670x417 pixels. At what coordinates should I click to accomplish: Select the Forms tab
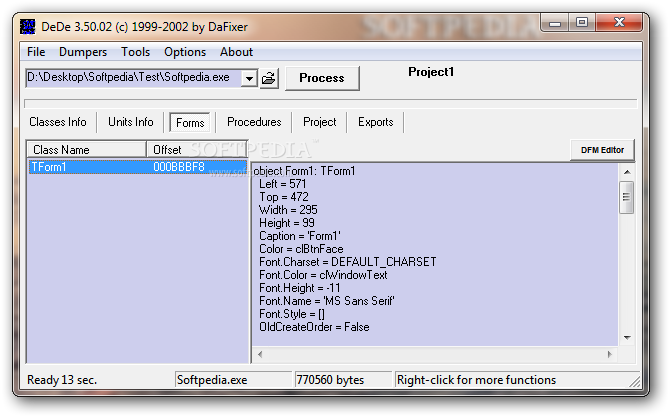coord(190,123)
